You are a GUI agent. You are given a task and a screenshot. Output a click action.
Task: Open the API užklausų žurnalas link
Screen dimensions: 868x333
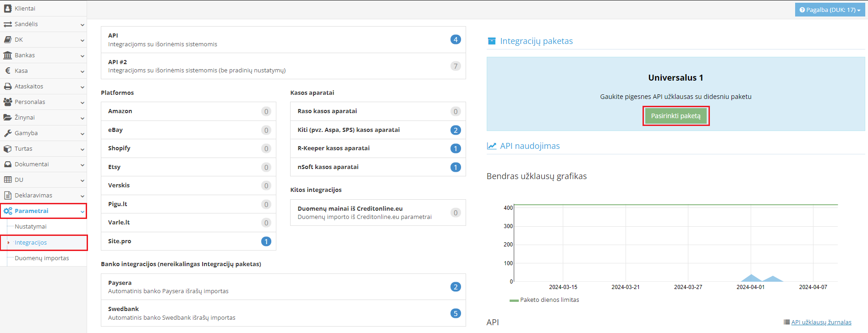(821, 322)
